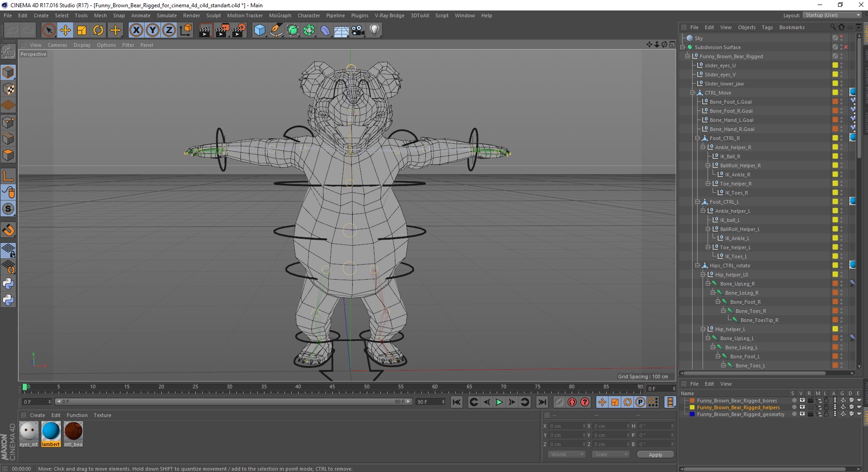Screen dimensions: 868x472
Task: Switch to Polygons mode
Action: pos(8,155)
